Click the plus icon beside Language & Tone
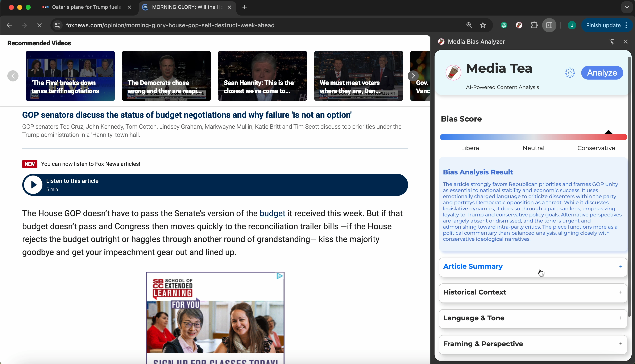Viewport: 635px width, 364px height. [x=621, y=318]
